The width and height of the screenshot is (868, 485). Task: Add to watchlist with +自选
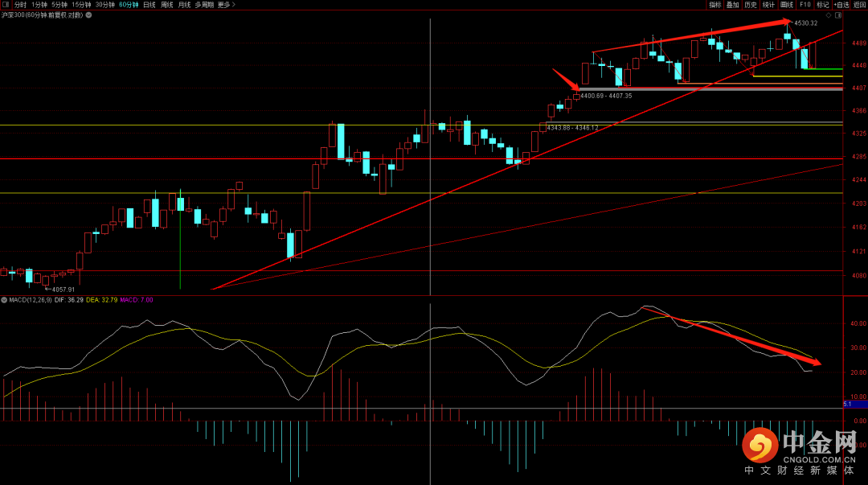click(841, 5)
